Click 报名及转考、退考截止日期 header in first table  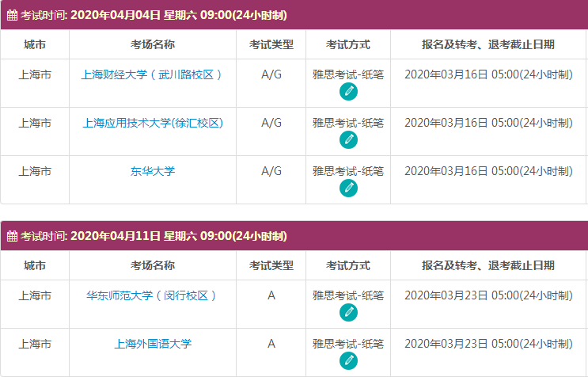[488, 44]
